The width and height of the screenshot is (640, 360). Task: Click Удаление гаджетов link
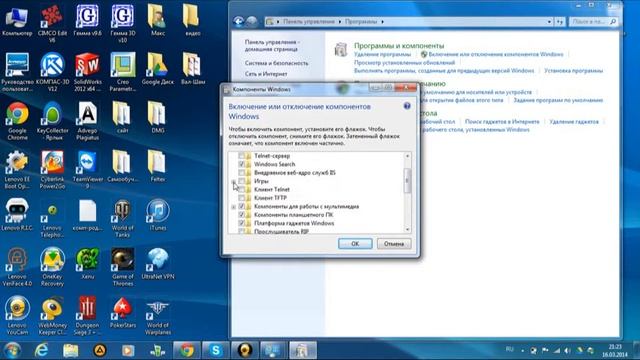(574, 122)
